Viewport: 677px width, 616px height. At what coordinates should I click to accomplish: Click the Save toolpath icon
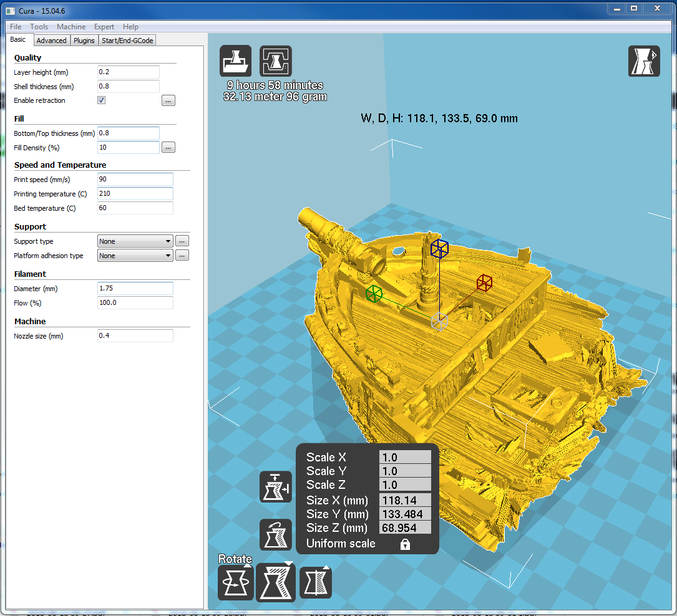(275, 61)
